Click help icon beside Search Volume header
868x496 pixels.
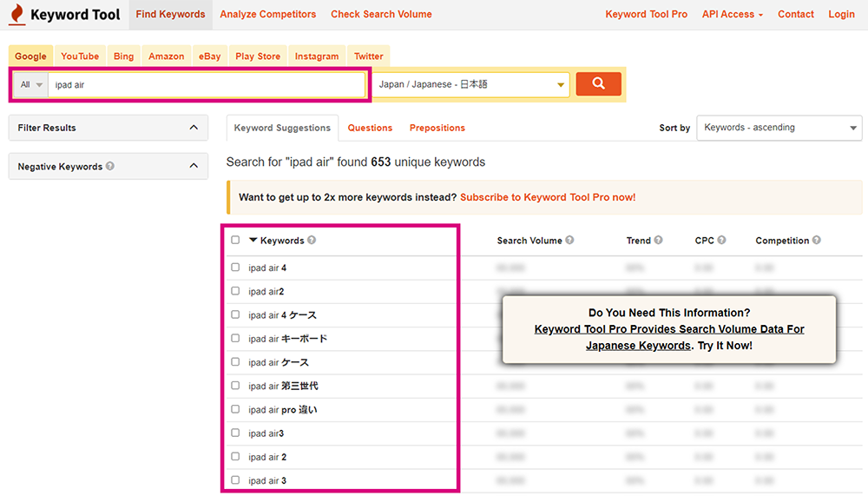[x=569, y=240]
